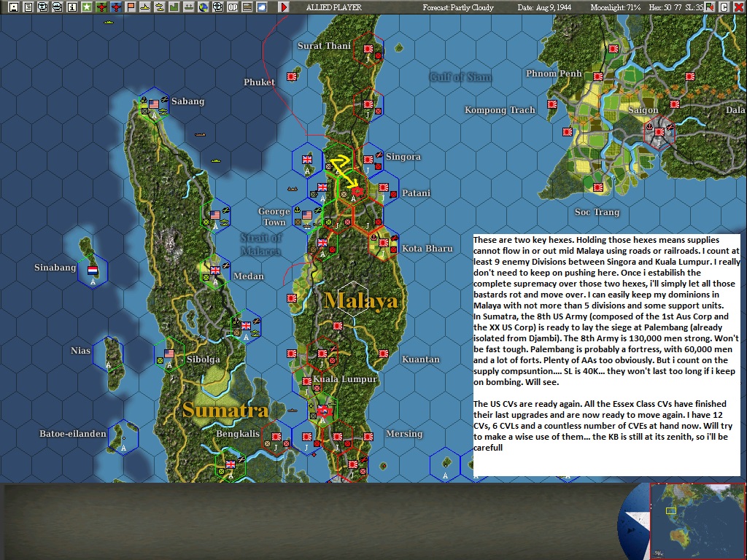The width and height of the screenshot is (747, 560).
Task: Click the second monitor-with-plane toolbar icon
Action: (57, 7)
